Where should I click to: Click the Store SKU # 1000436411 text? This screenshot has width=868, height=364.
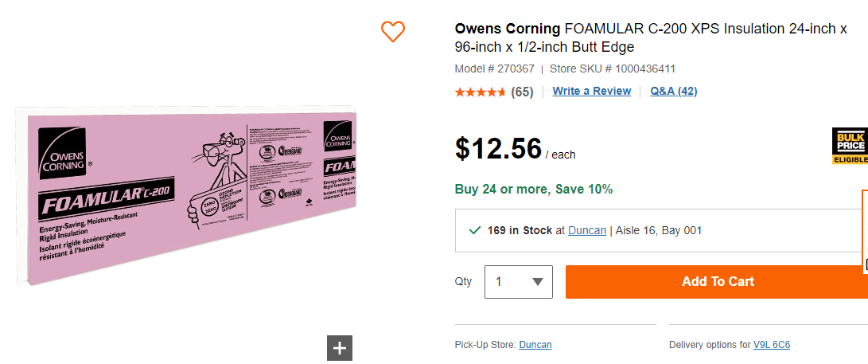(x=613, y=68)
